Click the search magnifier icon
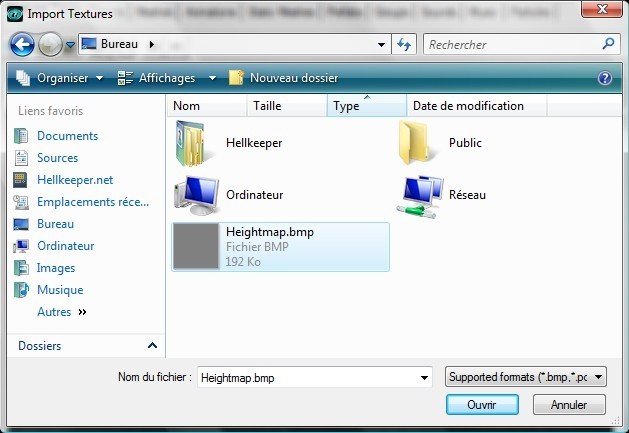The image size is (629, 433). point(608,45)
